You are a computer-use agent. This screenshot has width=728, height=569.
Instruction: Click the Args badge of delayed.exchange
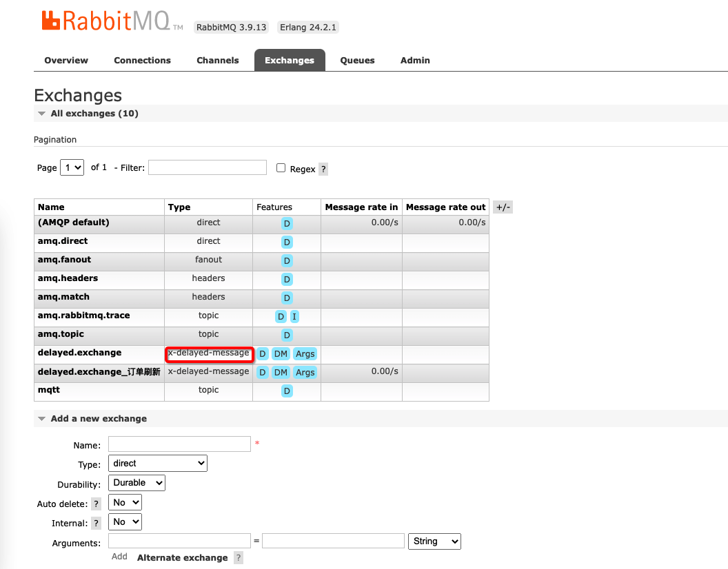point(305,353)
